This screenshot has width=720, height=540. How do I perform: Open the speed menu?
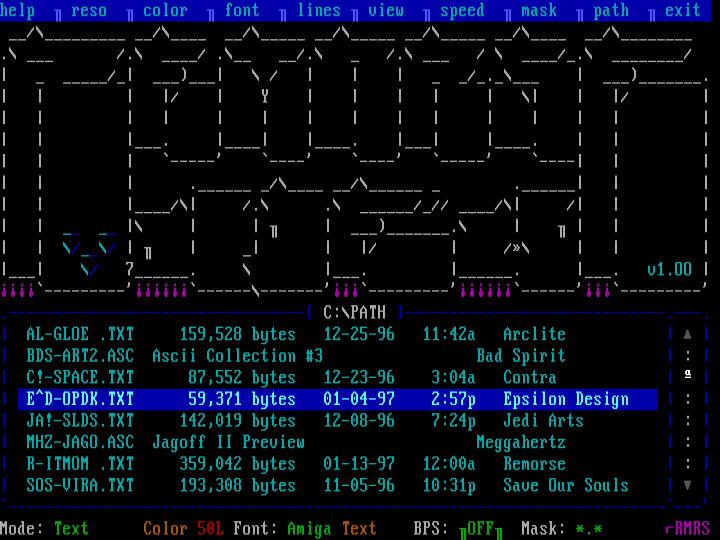click(x=462, y=11)
